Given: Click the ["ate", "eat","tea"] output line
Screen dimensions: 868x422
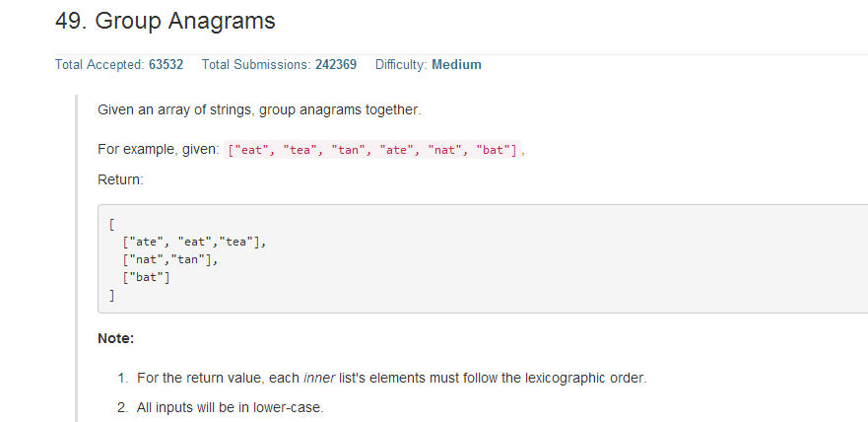Looking at the screenshot, I should (x=194, y=242).
